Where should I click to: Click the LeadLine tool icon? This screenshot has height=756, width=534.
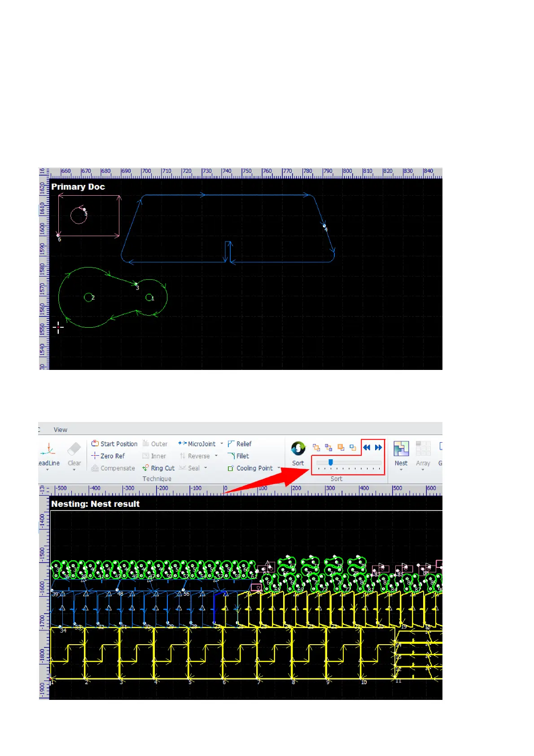tap(48, 449)
